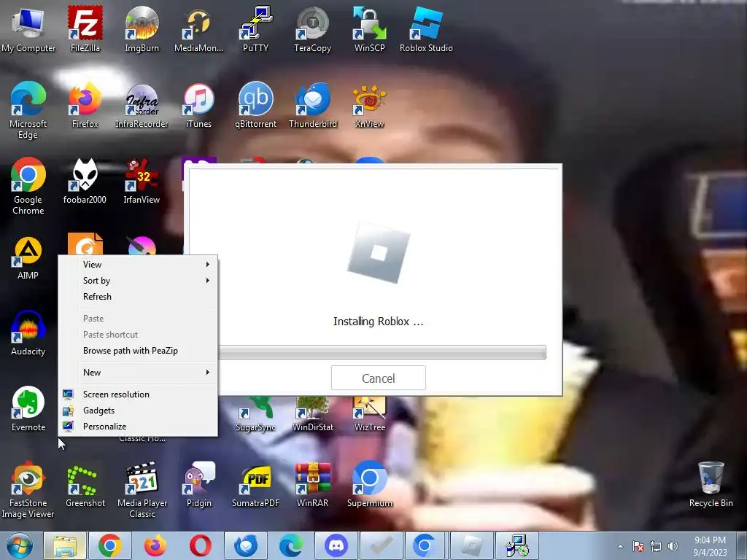Image resolution: width=747 pixels, height=560 pixels.
Task: Open the network icon in system tray
Action: coord(656,546)
